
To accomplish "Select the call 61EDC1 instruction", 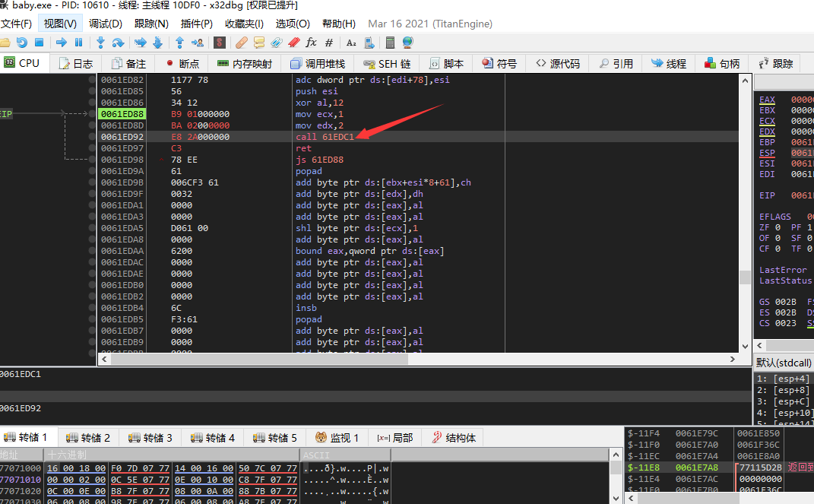I will pos(325,137).
